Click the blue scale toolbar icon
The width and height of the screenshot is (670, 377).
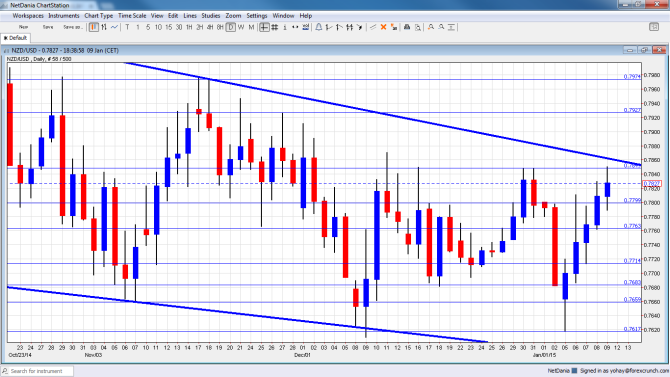coord(306,27)
